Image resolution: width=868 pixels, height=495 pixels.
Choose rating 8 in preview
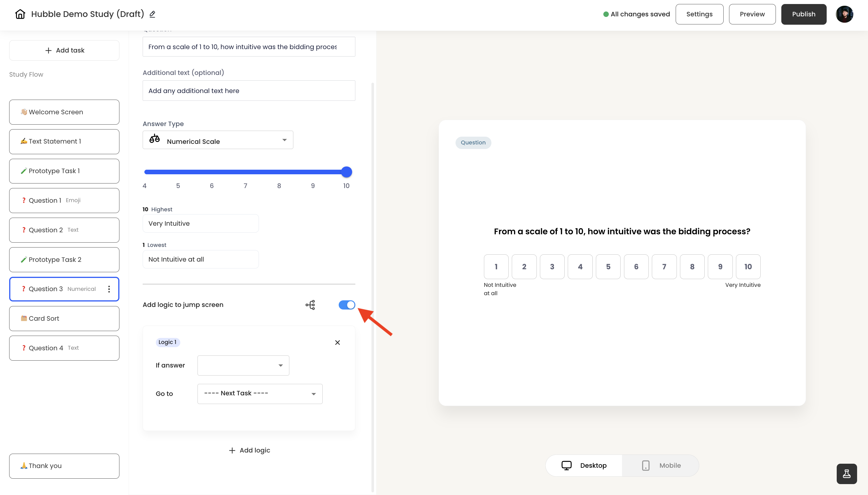[x=692, y=267]
